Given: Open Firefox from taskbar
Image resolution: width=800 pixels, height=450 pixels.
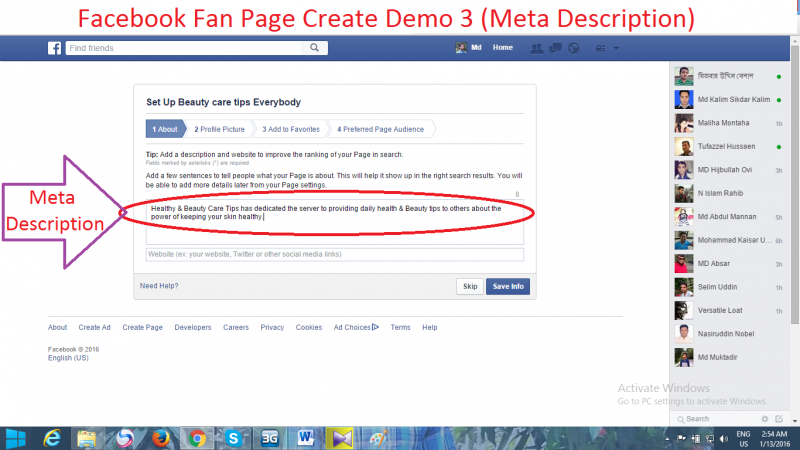Looking at the screenshot, I should pos(160,438).
